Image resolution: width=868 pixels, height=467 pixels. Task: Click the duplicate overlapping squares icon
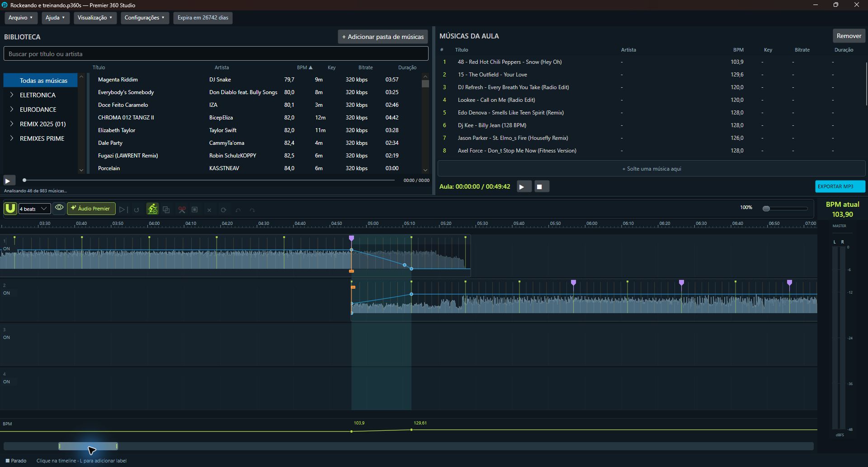pos(166,210)
